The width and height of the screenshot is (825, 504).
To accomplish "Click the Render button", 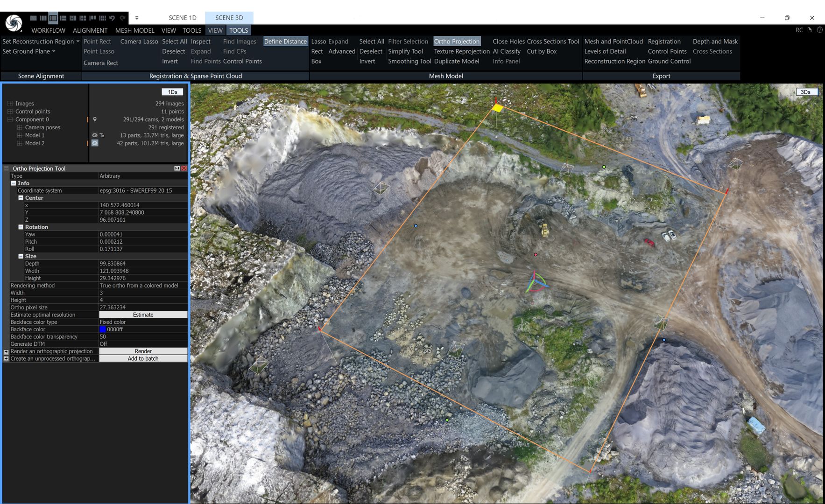I will click(143, 351).
